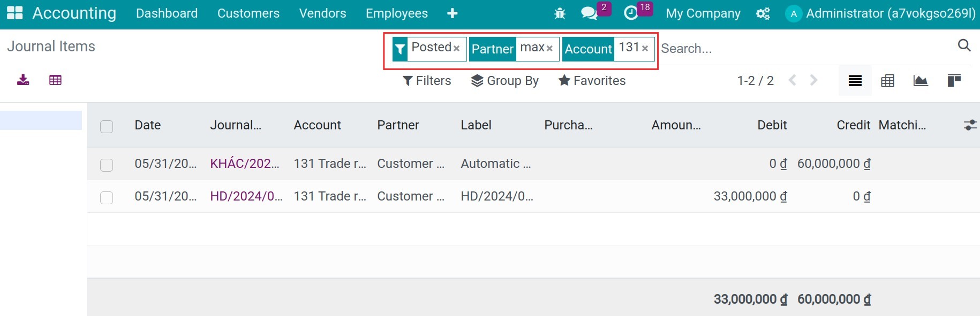980x316 pixels.
Task: Open the Employees menu
Action: pos(397,13)
